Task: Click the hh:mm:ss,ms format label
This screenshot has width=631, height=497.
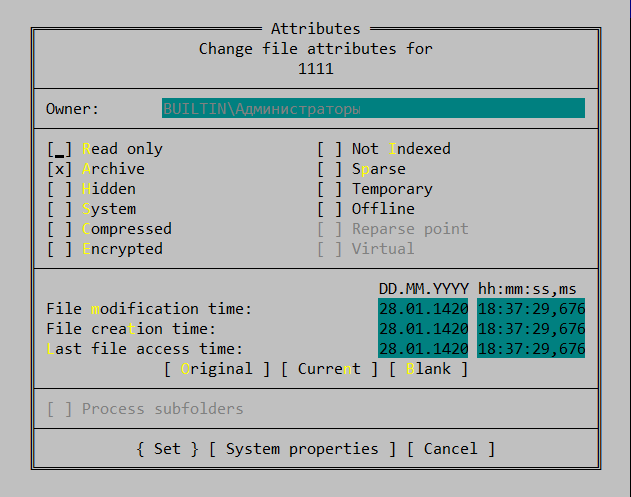Action: point(527,289)
